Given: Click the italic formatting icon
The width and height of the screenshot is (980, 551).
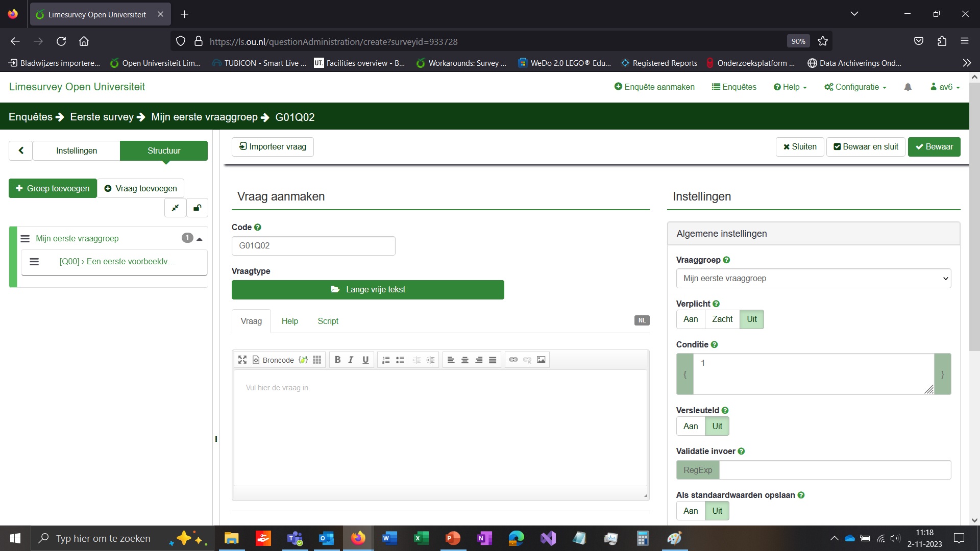Looking at the screenshot, I should [351, 360].
